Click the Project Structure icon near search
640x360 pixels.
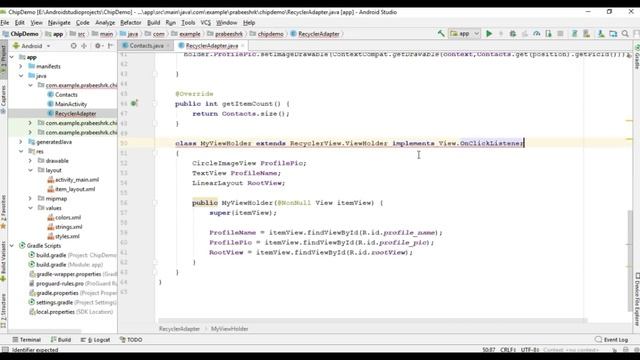tap(613, 34)
